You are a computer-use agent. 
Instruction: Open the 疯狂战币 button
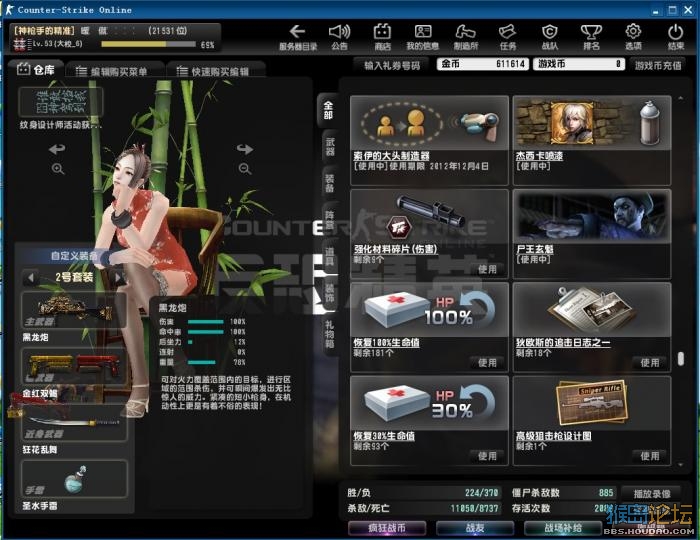coord(387,528)
